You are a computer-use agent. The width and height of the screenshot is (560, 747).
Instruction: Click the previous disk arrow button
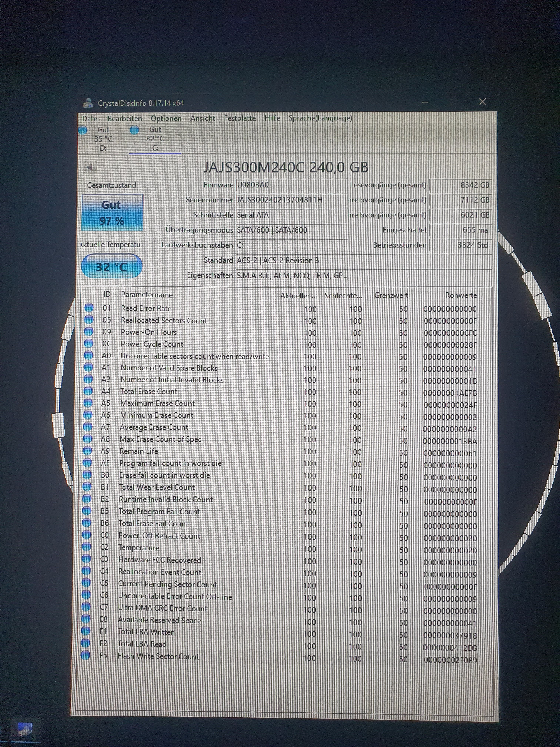coord(90,167)
